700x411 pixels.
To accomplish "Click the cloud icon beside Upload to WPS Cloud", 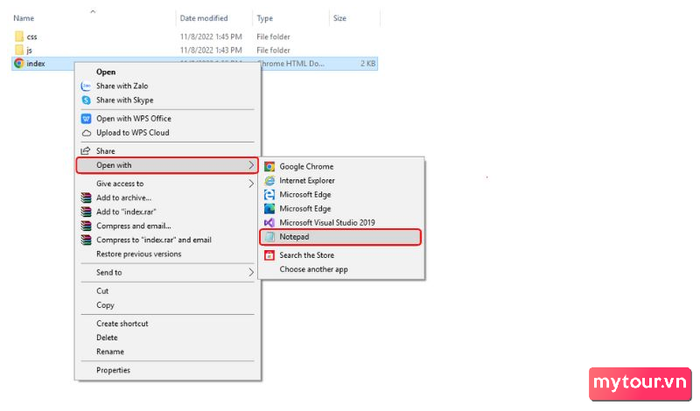I will 86,133.
